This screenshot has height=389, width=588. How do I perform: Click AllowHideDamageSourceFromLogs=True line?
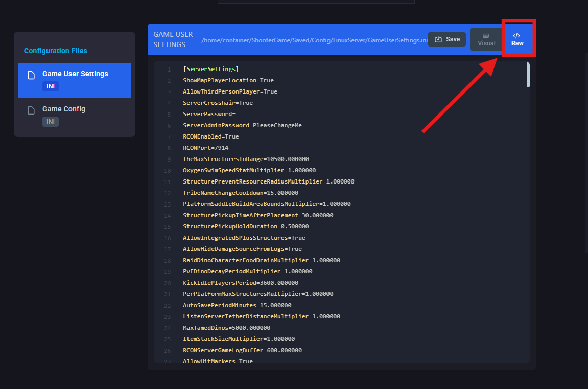click(242, 249)
